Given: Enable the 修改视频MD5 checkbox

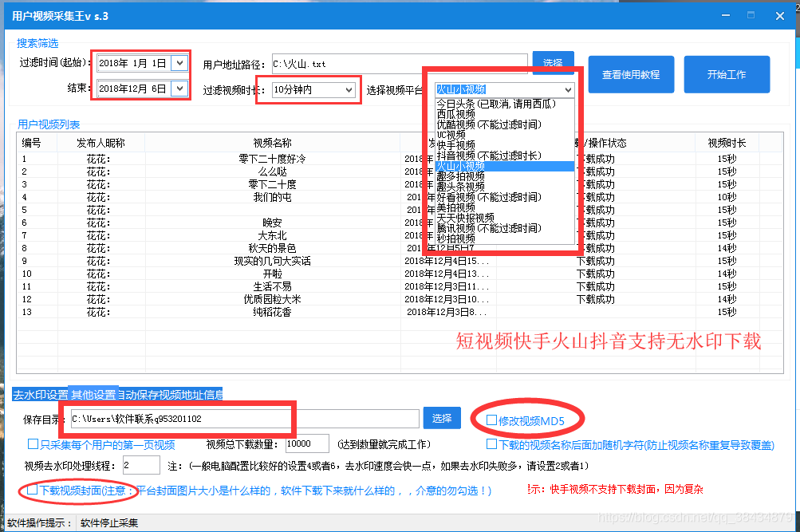Looking at the screenshot, I should click(x=491, y=419).
